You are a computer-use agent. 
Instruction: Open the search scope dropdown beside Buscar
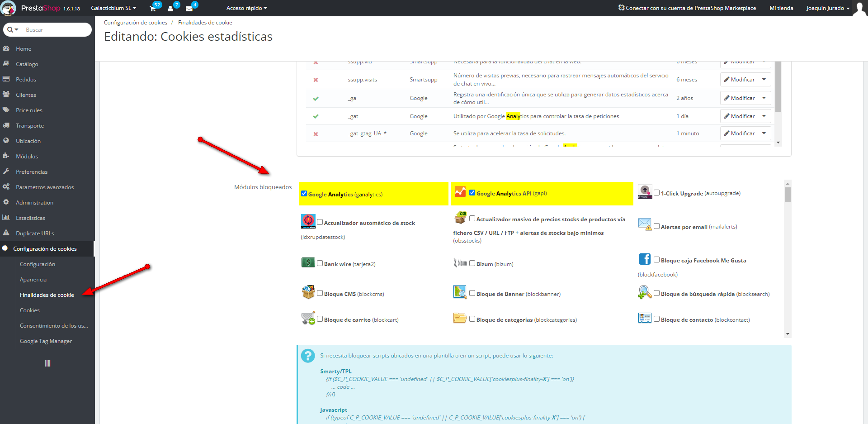point(13,30)
